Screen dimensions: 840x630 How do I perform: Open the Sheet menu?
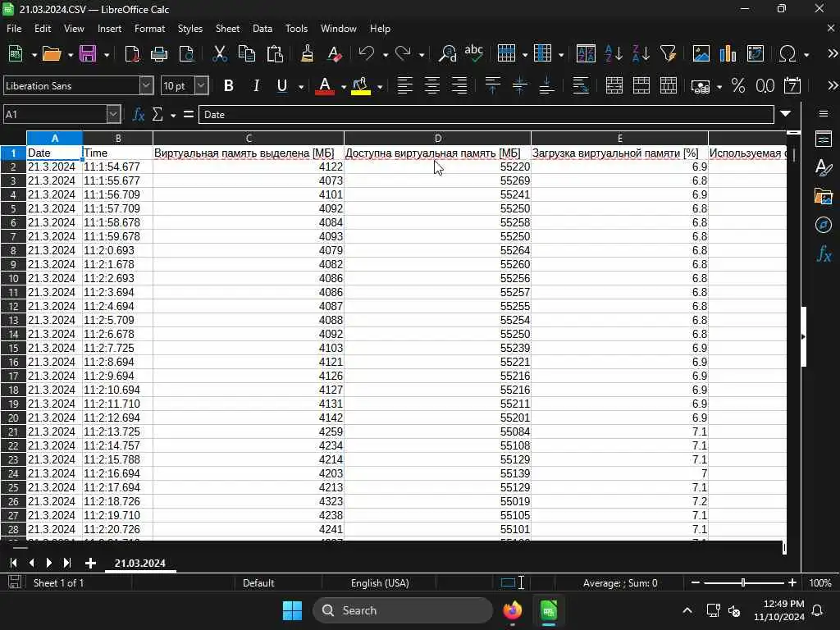click(227, 29)
